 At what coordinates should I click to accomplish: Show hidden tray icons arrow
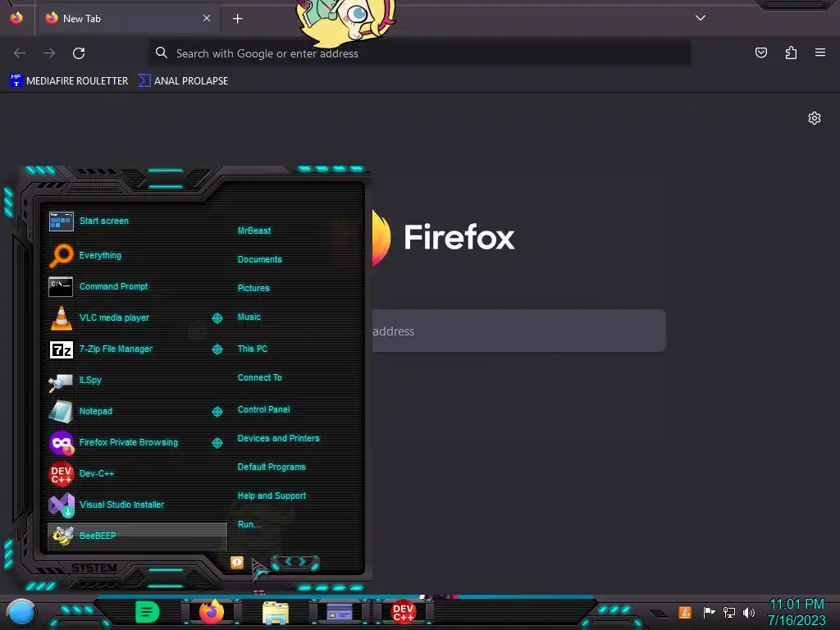click(660, 614)
